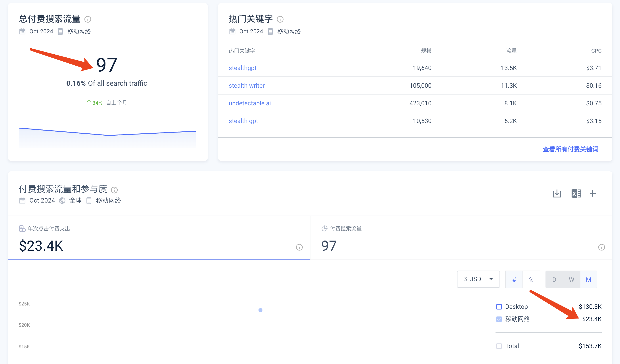Open the stealth gpt keyword link
This screenshot has height=364, width=620.
pyautogui.click(x=243, y=121)
